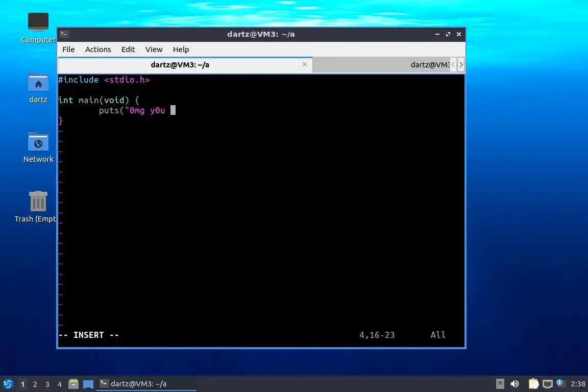Minimize the terminal window
588x392 pixels.
click(437, 34)
